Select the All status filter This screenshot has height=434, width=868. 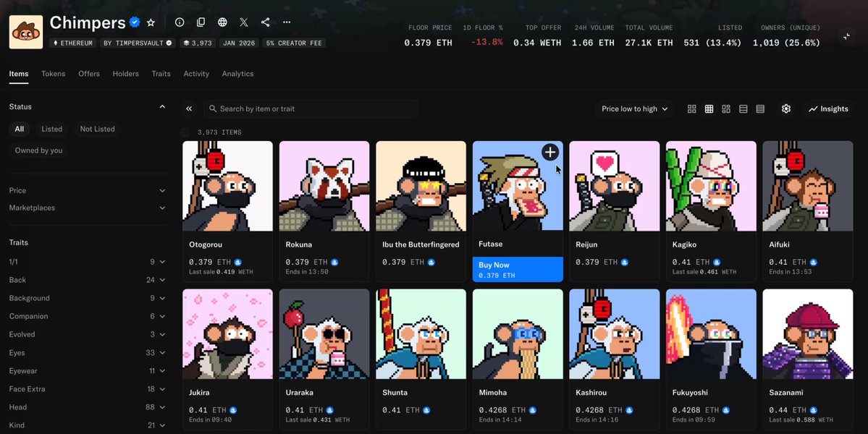click(20, 129)
